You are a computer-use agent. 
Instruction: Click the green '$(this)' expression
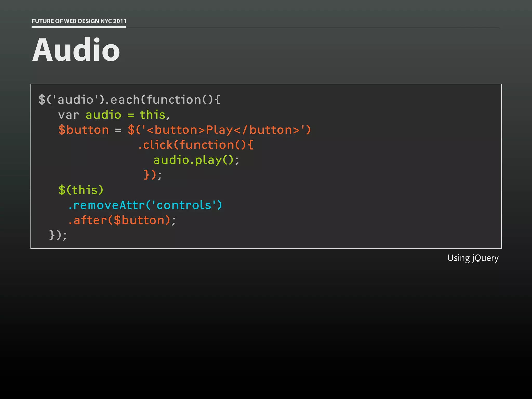click(81, 190)
